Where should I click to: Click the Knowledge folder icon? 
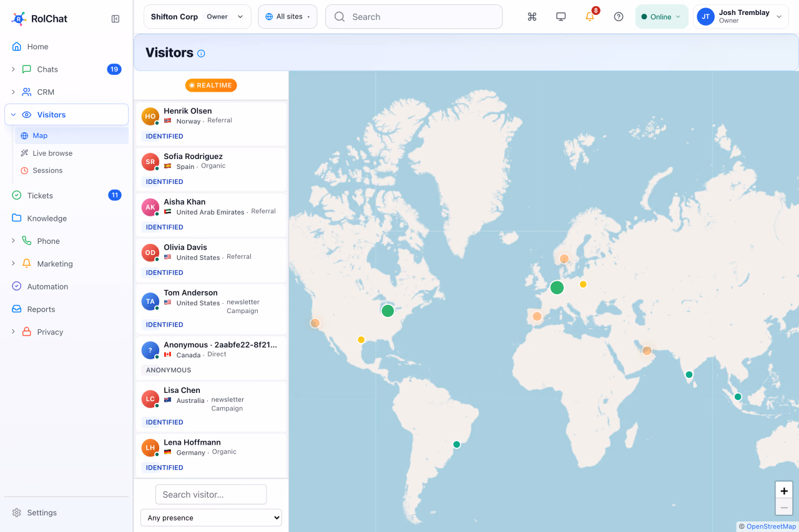[17, 218]
